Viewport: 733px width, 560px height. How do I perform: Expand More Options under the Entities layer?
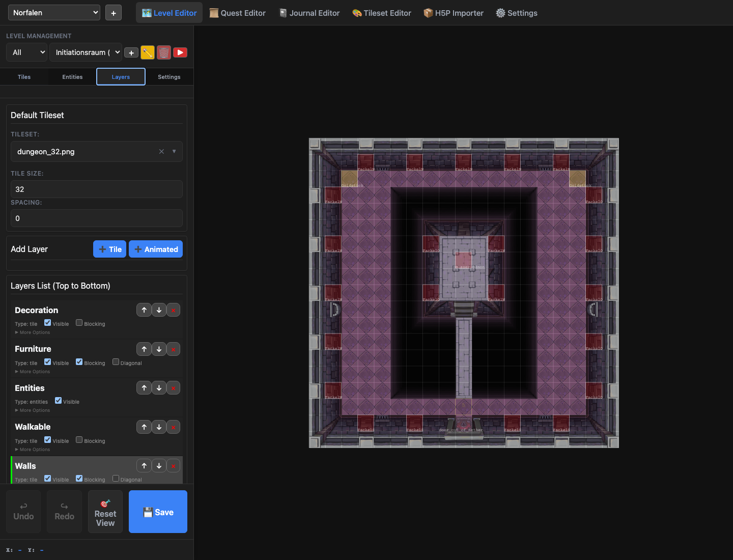(32, 410)
